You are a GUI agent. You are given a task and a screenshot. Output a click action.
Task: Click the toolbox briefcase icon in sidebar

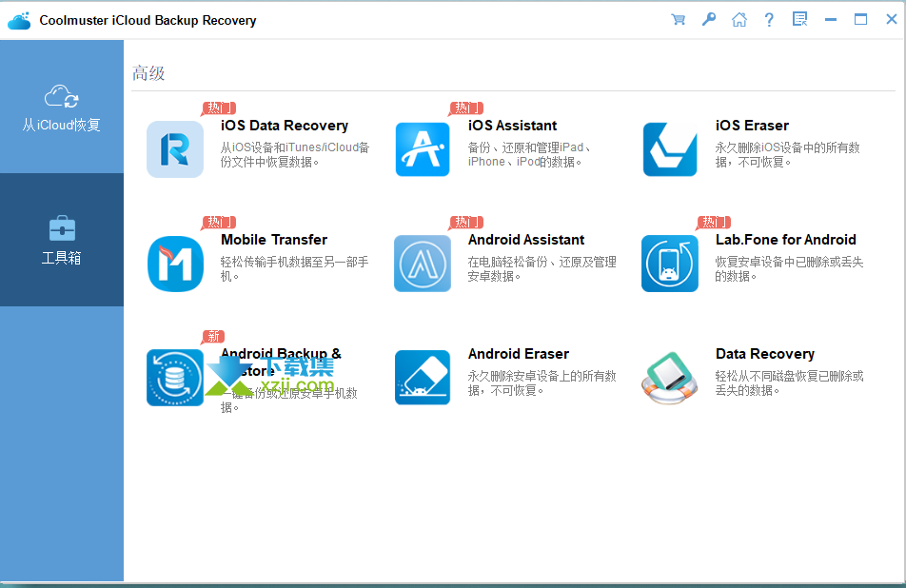62,227
